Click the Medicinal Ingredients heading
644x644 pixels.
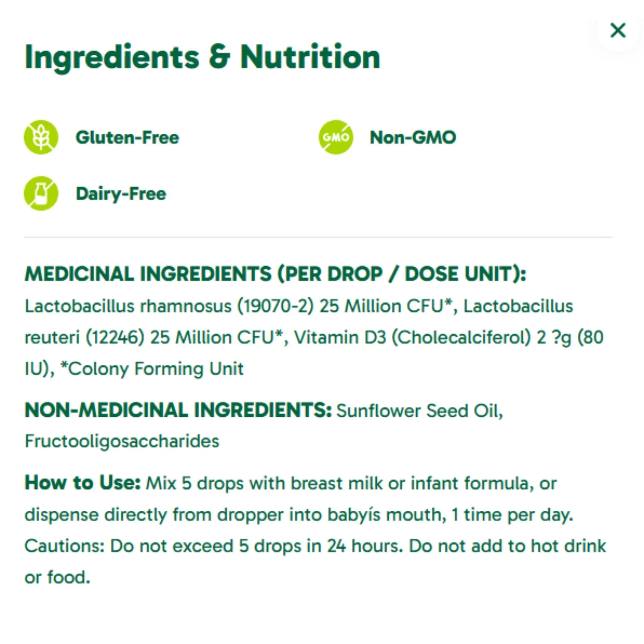click(275, 274)
